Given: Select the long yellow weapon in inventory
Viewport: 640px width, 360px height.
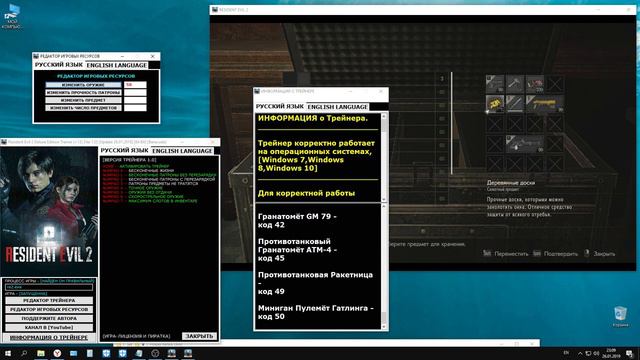Looking at the screenshot, I should [x=544, y=104].
